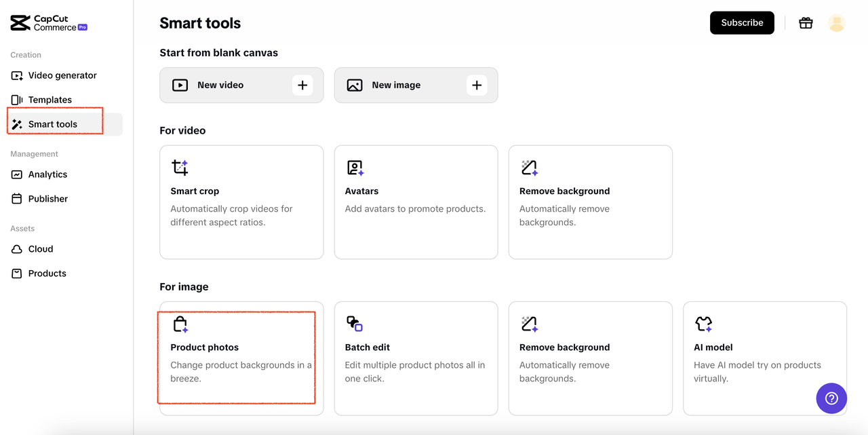The height and width of the screenshot is (435, 868).
Task: Click the Smart crop tool icon
Action: [x=180, y=168]
